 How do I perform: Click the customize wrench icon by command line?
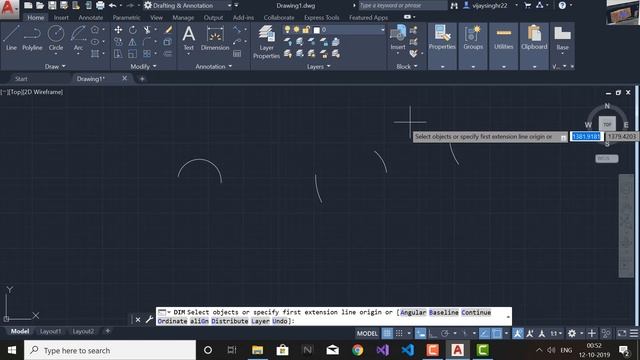tap(149, 319)
